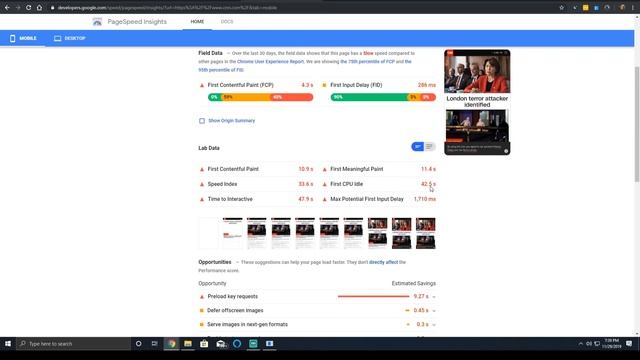This screenshot has width=640, height=360.
Task: Open Task View on the taskbar
Action: point(154,344)
